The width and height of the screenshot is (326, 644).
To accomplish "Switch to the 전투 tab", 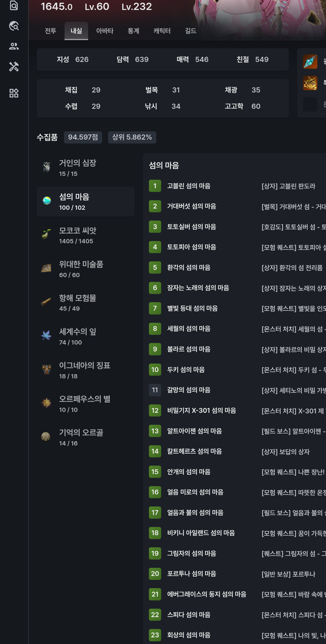I will click(50, 31).
